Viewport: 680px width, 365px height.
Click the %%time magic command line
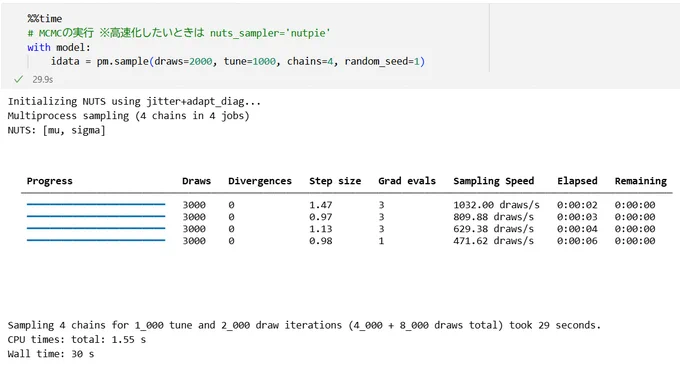[45, 19]
